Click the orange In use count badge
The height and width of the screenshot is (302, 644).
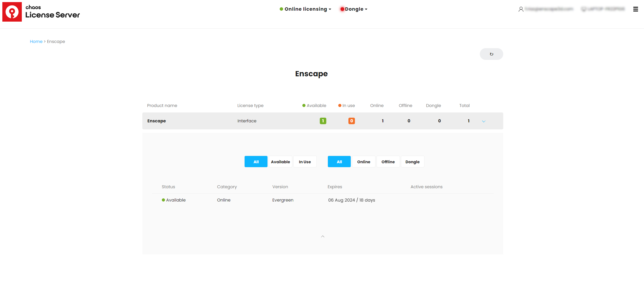tap(352, 121)
